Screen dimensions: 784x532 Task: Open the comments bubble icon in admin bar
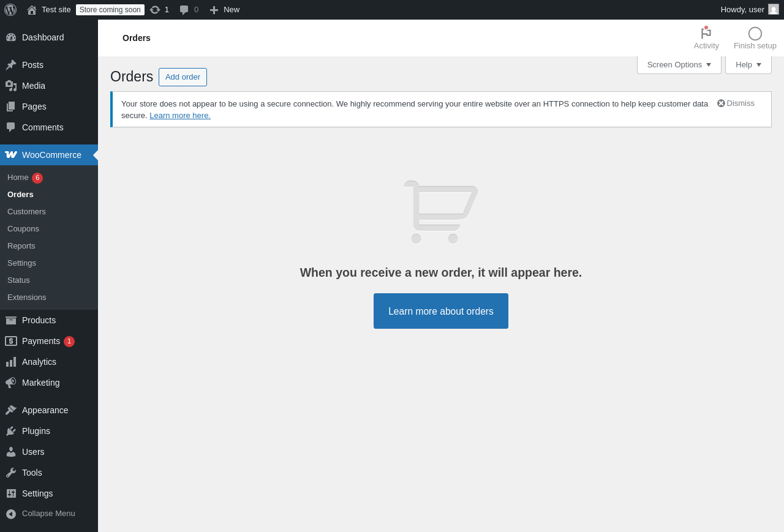(184, 10)
